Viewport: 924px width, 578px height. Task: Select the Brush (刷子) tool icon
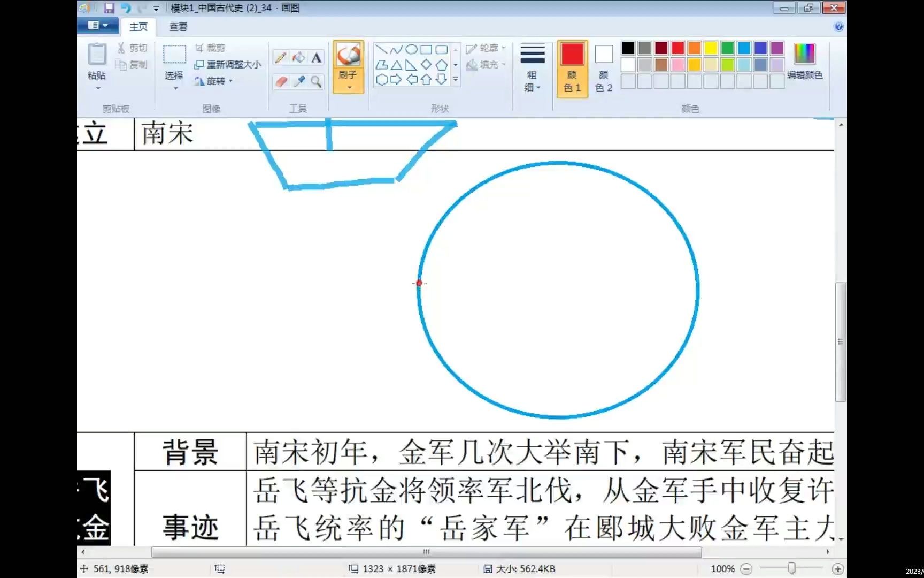(x=348, y=55)
